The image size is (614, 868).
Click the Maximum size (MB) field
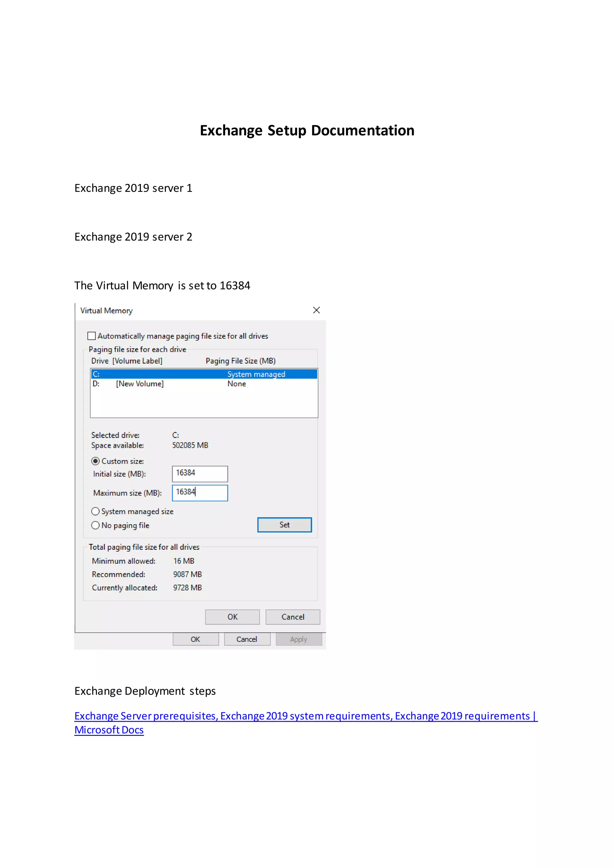coord(200,493)
